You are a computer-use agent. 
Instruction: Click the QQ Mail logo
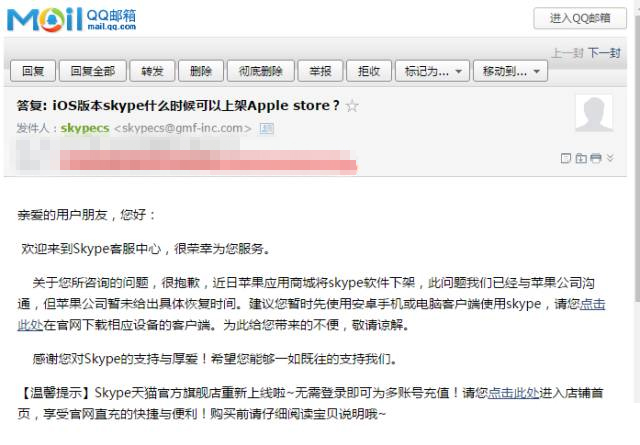(x=71, y=19)
